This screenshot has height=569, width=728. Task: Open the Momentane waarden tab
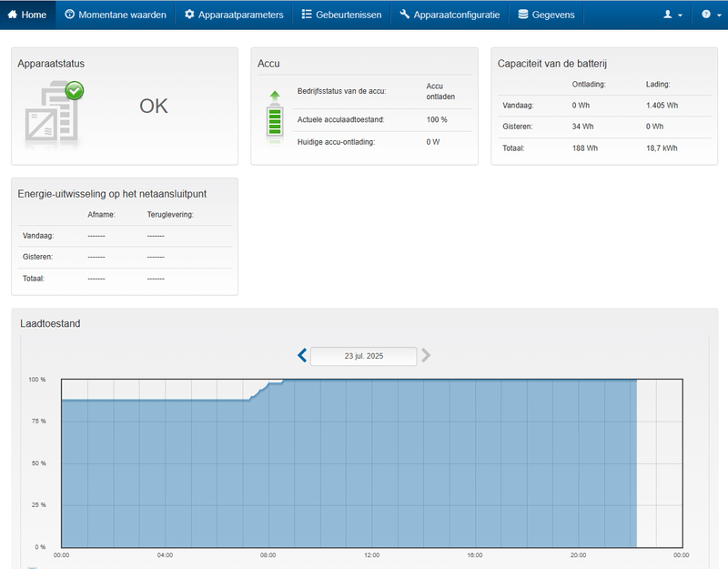[x=116, y=15]
